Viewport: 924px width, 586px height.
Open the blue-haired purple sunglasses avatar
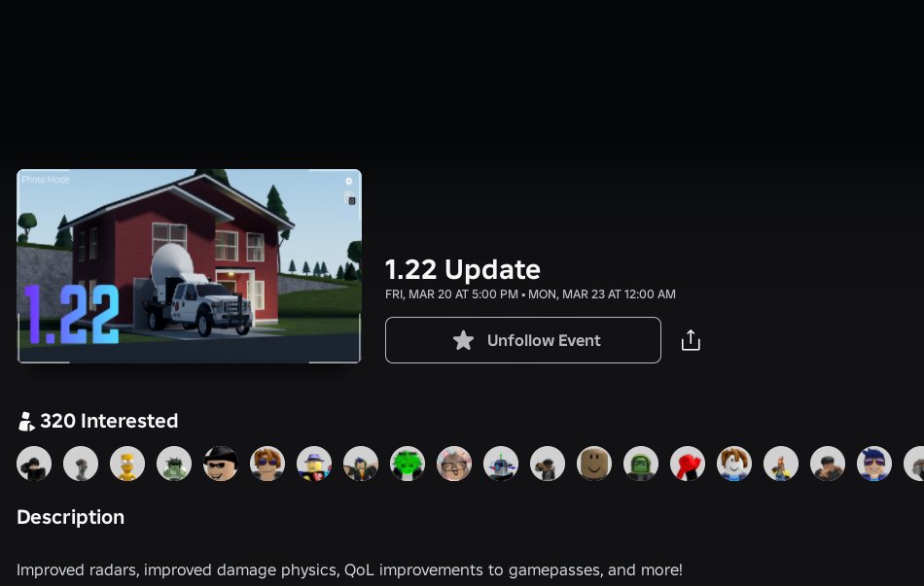click(874, 464)
